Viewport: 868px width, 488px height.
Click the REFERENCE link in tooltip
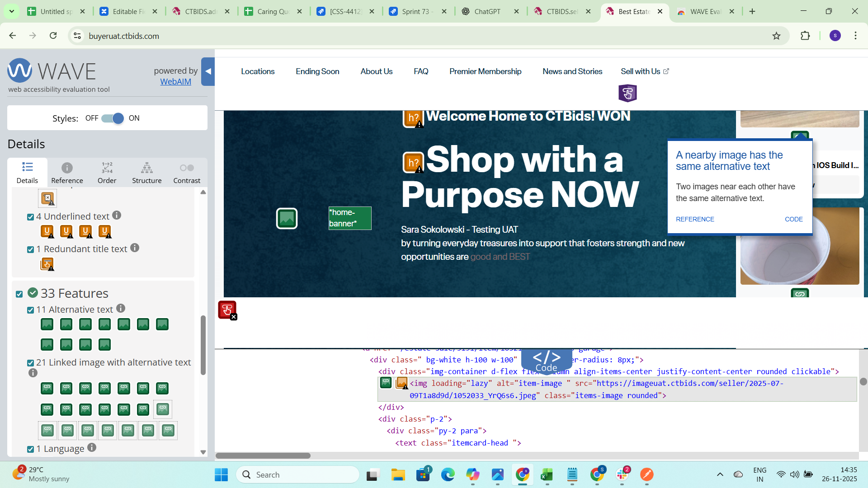[695, 219]
